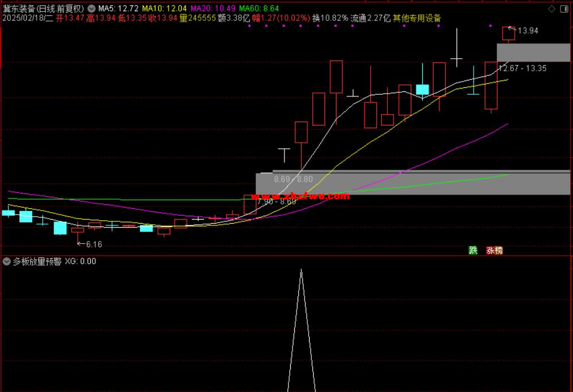Click the 6.16 low price marker
This screenshot has width=573, height=392.
tap(94, 244)
